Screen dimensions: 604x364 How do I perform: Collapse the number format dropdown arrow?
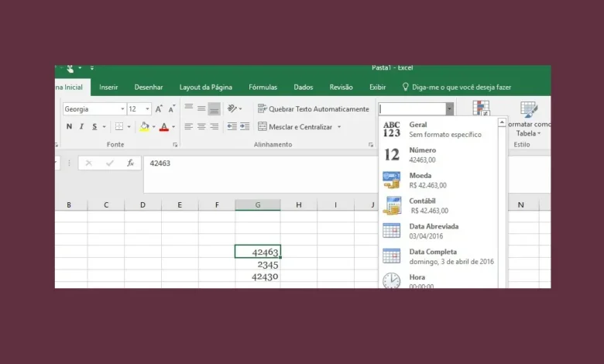450,109
